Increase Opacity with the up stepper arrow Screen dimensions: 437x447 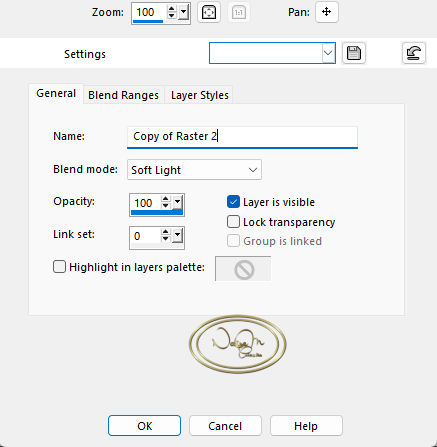pyautogui.click(x=166, y=199)
